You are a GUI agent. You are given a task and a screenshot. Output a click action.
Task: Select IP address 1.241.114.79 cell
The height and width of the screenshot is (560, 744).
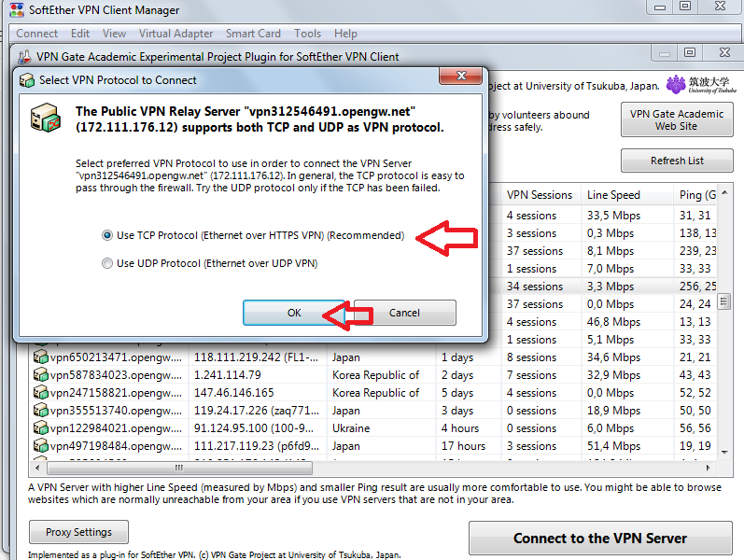click(256, 375)
